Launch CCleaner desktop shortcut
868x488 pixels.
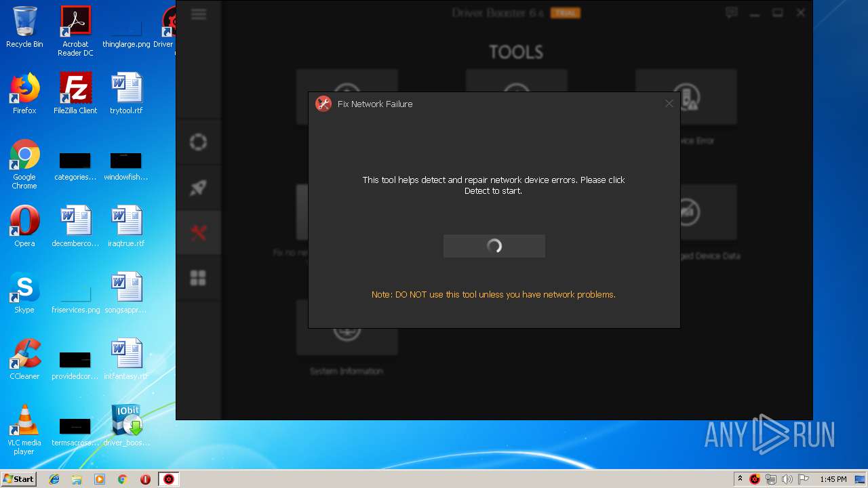[x=24, y=359]
